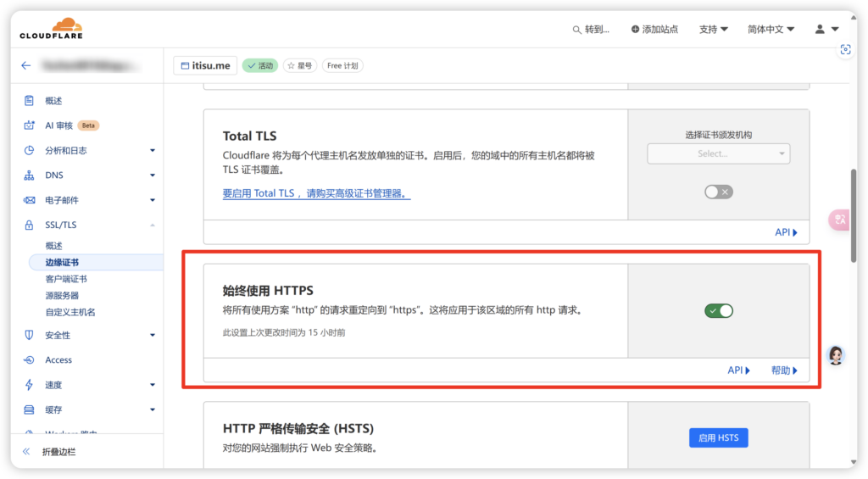This screenshot has width=868, height=479.
Task: Click the 此设置上次更改时间为 15 小时前 text
Action: pyautogui.click(x=284, y=332)
